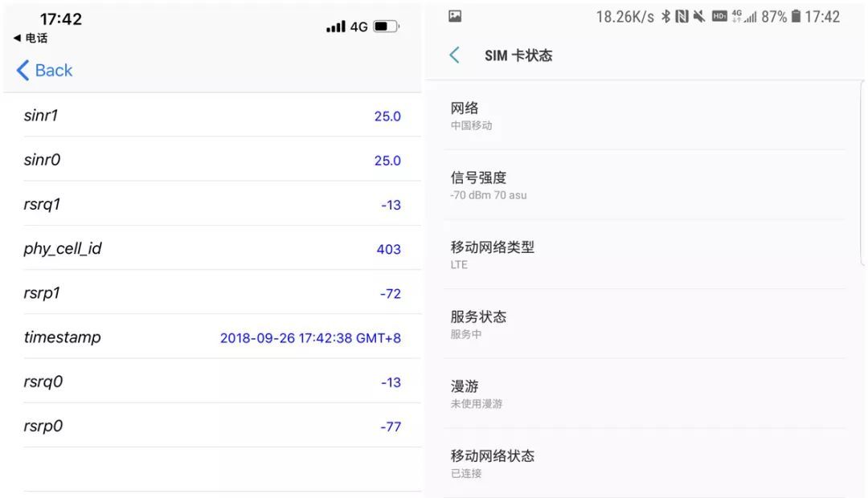Tap the 4G indicator on the iPhone status bar
This screenshot has height=498, width=868.
click(359, 26)
